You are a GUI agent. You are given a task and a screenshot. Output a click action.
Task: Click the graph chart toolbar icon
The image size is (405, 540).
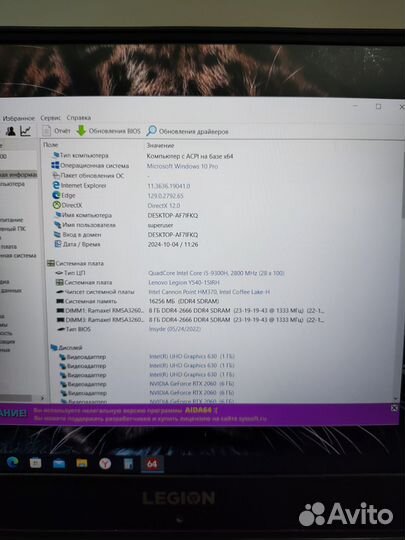click(25, 131)
